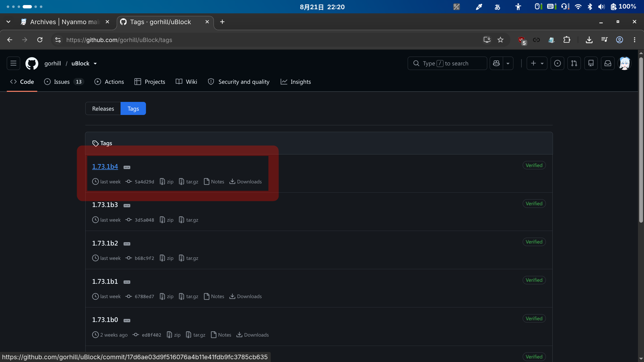Open the Copilot chat icon
The height and width of the screenshot is (362, 644).
(496, 63)
